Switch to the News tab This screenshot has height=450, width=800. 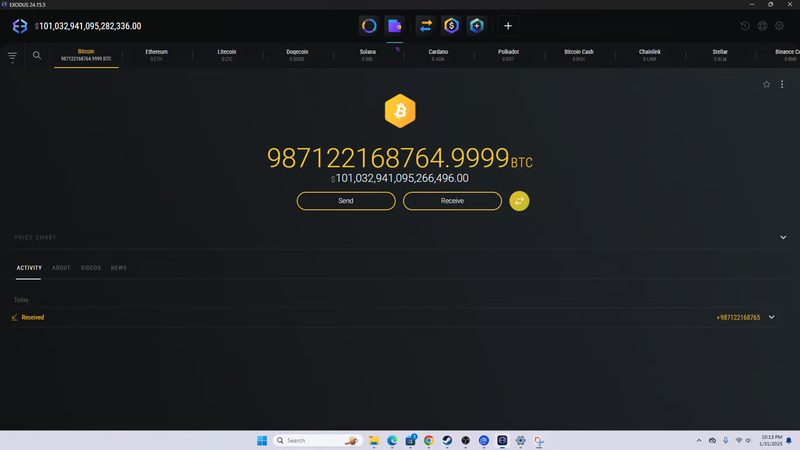click(x=118, y=268)
